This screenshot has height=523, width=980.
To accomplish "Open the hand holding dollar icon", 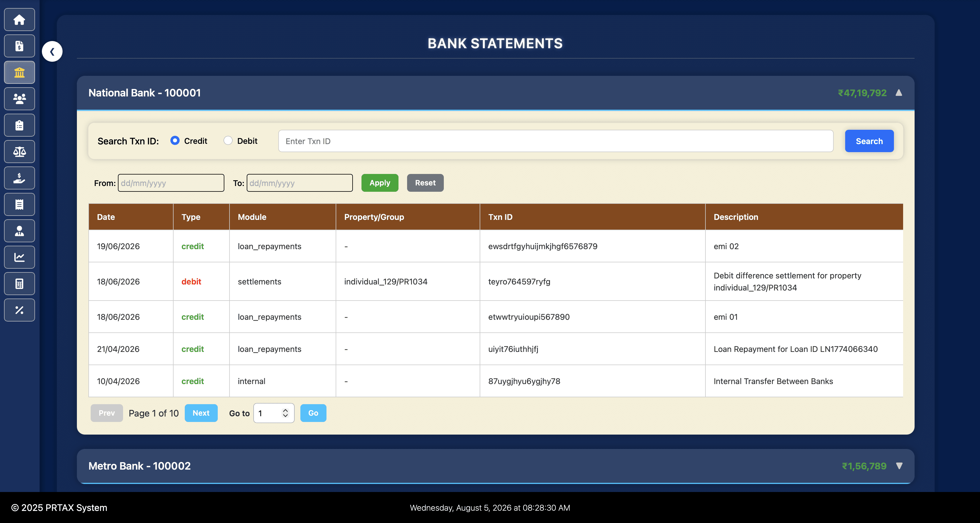I will point(20,178).
